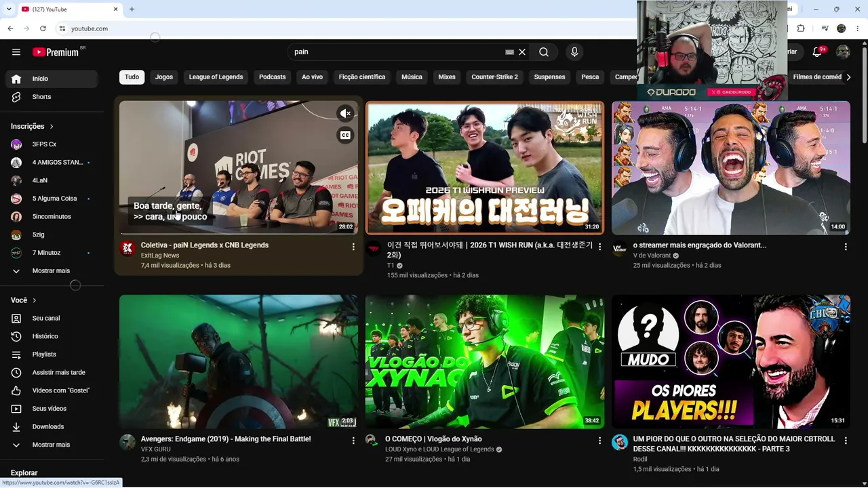The image size is (868, 488).
Task: Open Seus vídeos in sidebar
Action: tap(52, 409)
